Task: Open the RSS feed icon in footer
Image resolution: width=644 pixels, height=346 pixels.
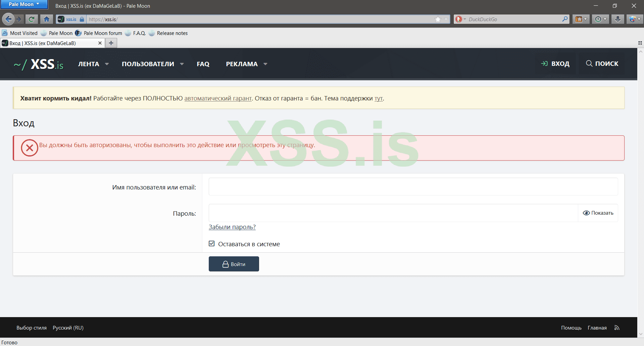Action: pyautogui.click(x=617, y=328)
